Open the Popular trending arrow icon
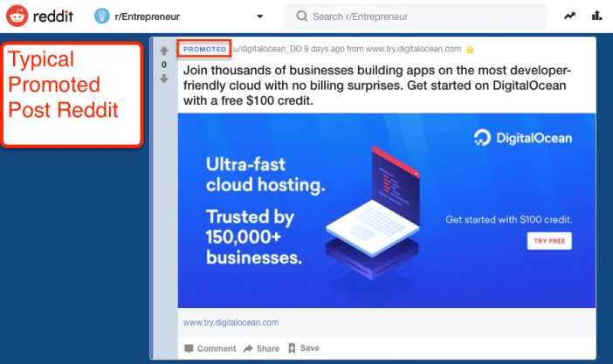Screen dimensions: 613x364 pos(569,16)
